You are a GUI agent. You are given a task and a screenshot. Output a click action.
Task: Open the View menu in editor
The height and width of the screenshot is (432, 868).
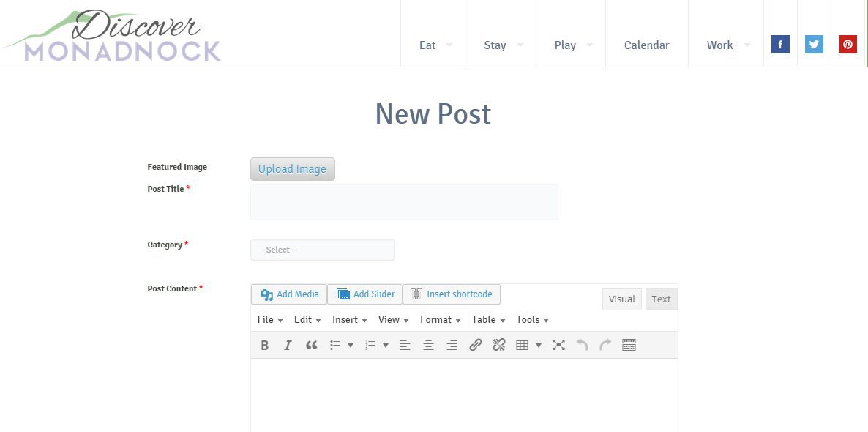(394, 319)
